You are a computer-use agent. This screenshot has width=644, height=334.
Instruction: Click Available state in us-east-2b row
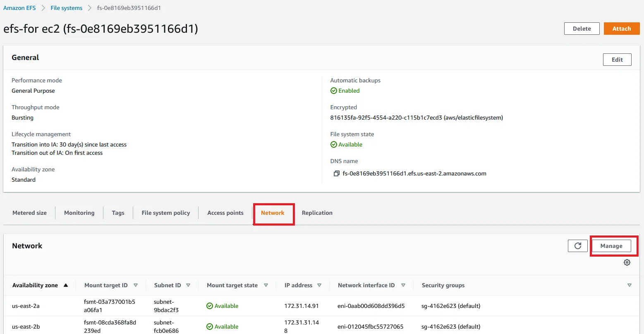pyautogui.click(x=223, y=327)
